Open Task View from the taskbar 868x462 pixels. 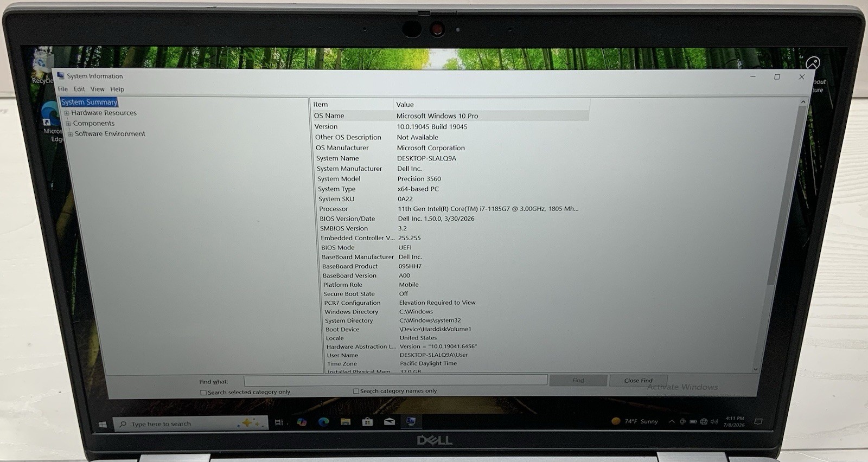pyautogui.click(x=279, y=422)
